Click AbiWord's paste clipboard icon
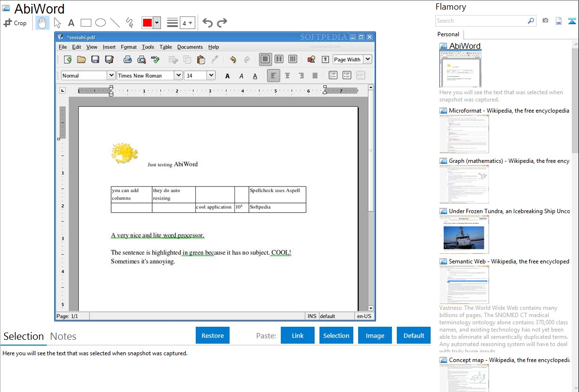Image resolution: width=579 pixels, height=392 pixels. (201, 59)
